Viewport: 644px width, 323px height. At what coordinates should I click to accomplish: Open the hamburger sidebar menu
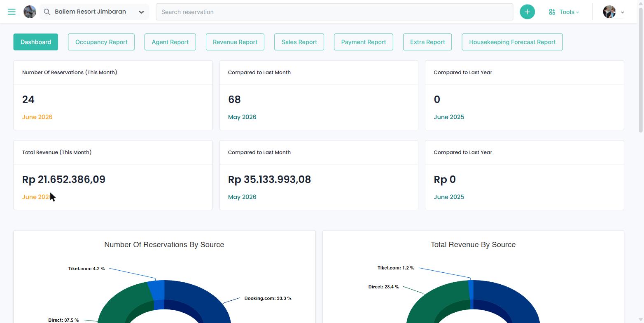pyautogui.click(x=12, y=12)
